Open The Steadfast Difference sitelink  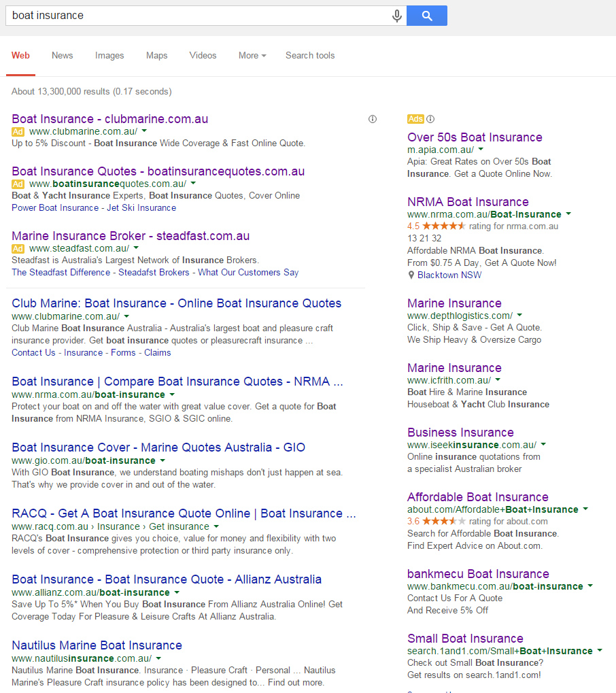pos(61,272)
